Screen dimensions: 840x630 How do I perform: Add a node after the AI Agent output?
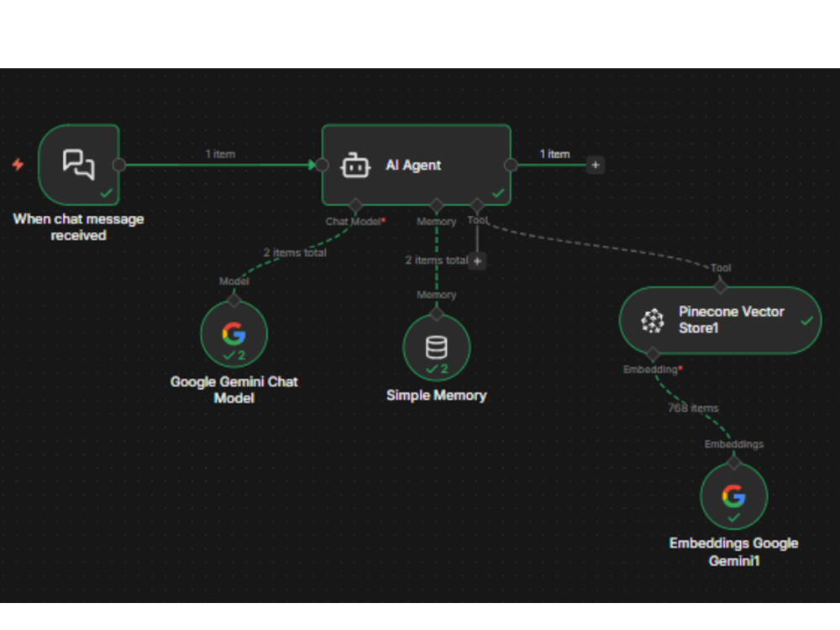(596, 165)
